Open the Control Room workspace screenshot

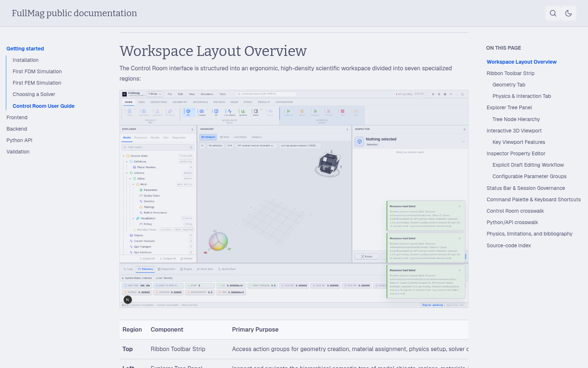tap(294, 199)
